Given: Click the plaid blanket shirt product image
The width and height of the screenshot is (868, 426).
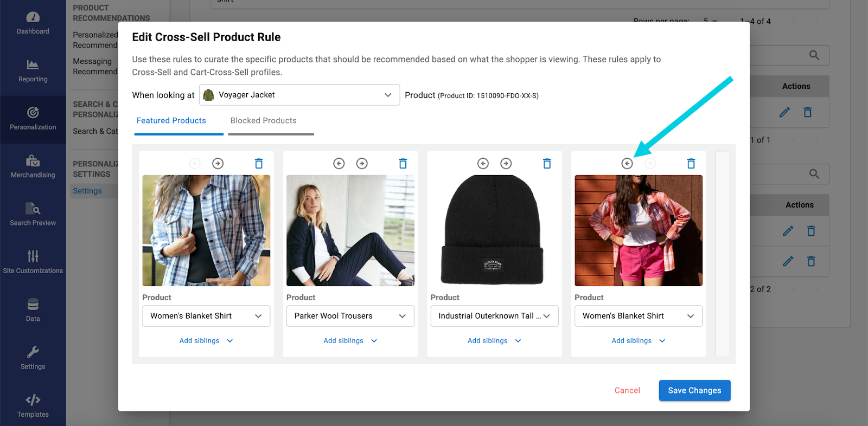Looking at the screenshot, I should pyautogui.click(x=206, y=230).
